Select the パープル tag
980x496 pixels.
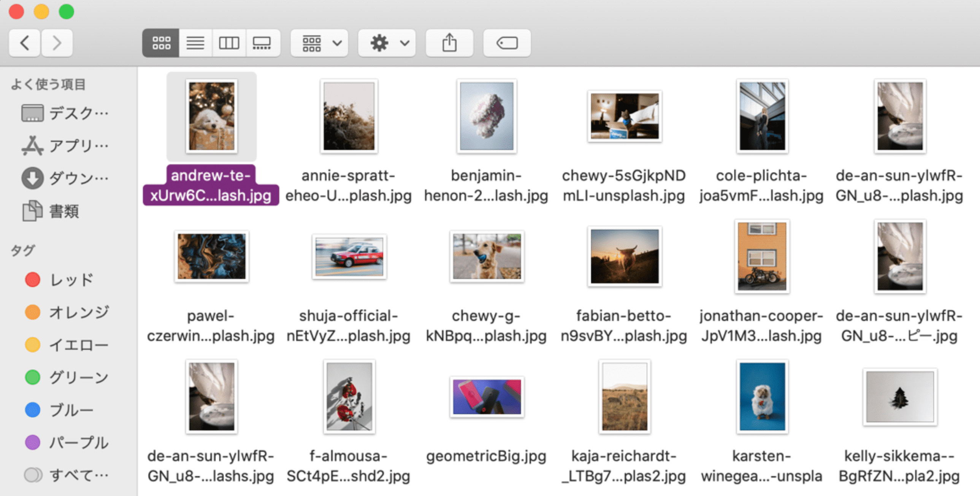coord(67,443)
